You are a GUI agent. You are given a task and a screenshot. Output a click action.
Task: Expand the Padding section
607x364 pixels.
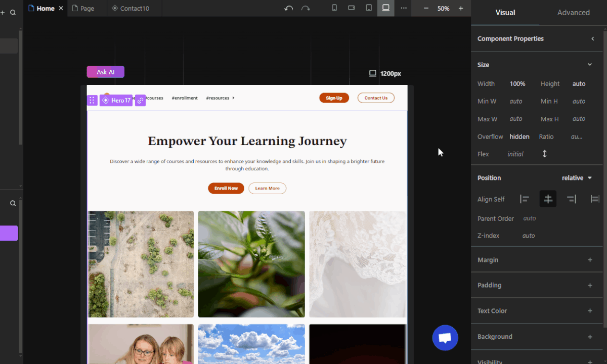click(x=590, y=286)
